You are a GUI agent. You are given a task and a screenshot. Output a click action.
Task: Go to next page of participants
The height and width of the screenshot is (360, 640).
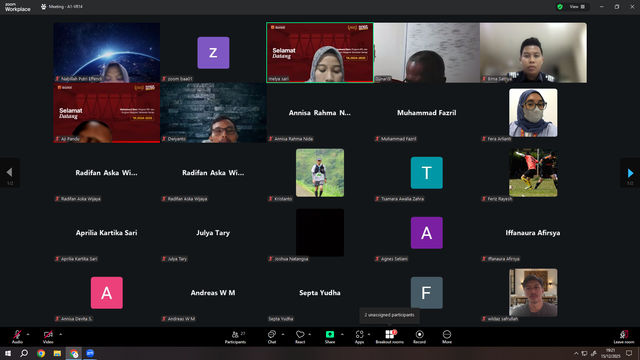[630, 173]
